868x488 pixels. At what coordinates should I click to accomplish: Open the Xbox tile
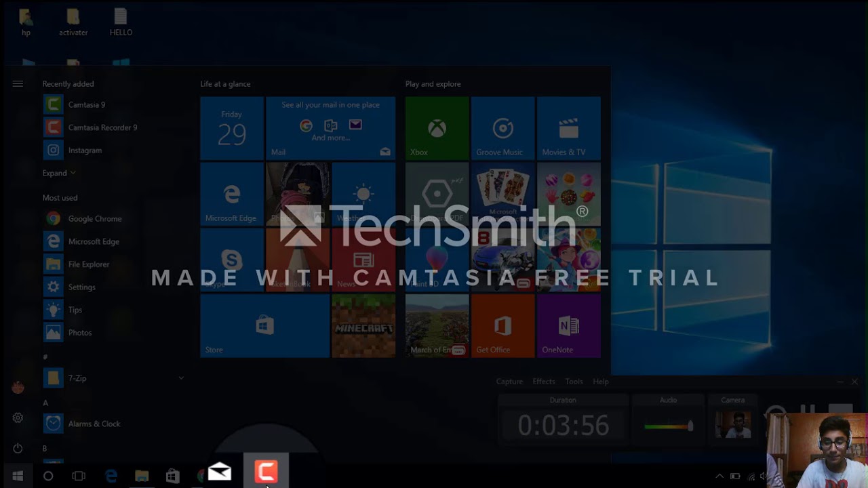point(437,128)
